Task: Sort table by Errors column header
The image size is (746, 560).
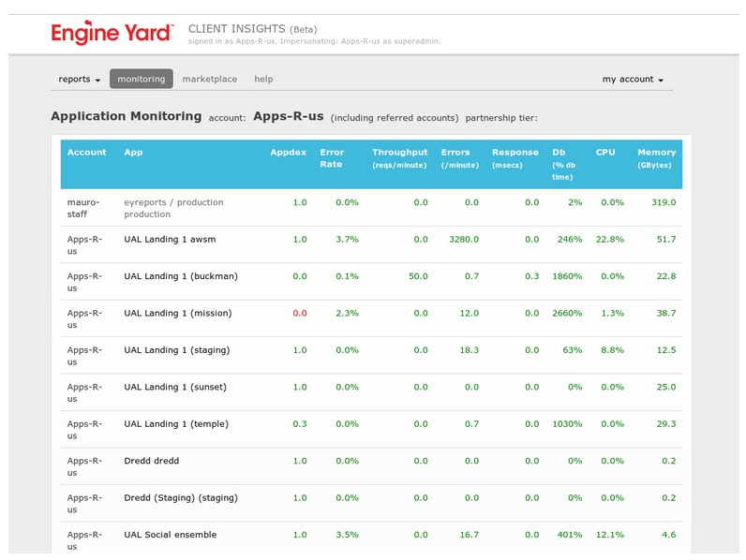Action: (459, 158)
